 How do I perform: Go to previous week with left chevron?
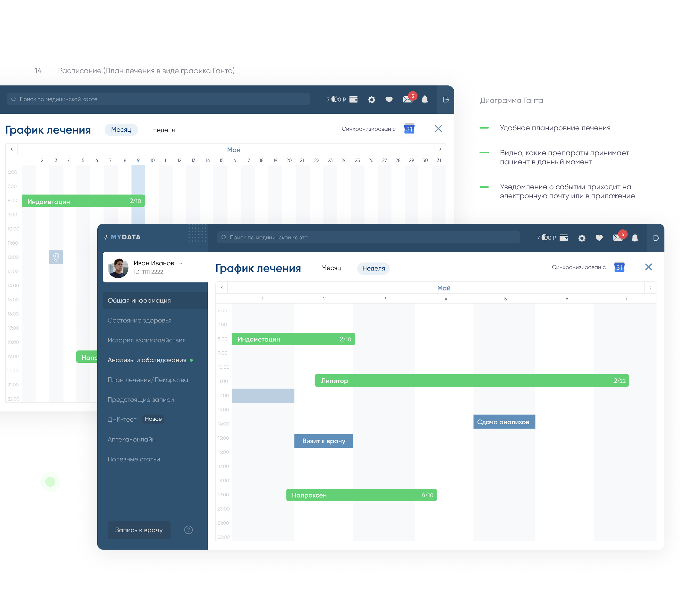click(x=221, y=288)
